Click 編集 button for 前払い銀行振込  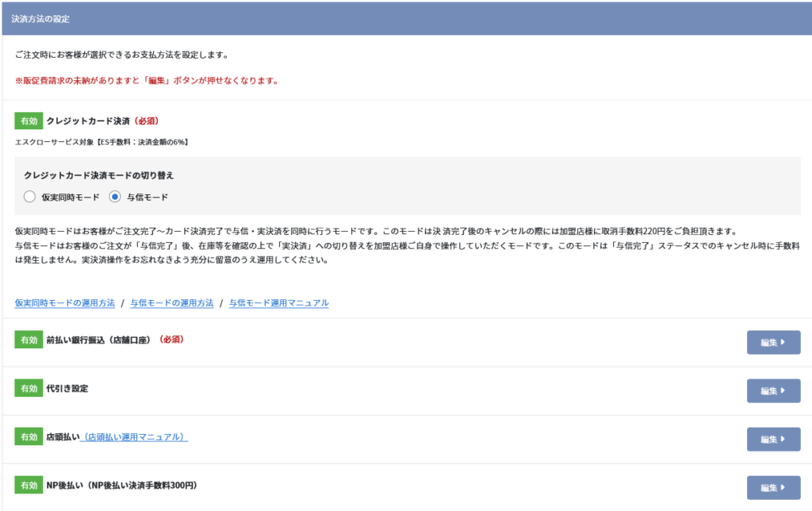773,343
